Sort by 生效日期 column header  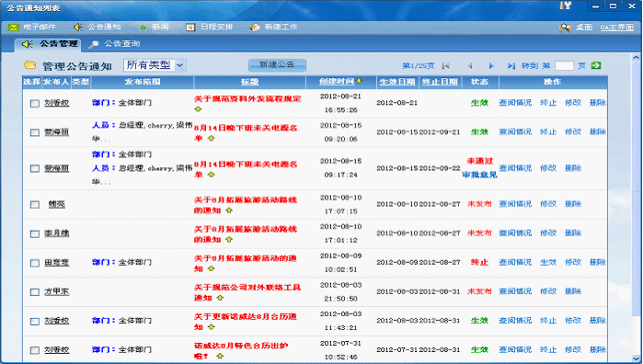point(397,82)
